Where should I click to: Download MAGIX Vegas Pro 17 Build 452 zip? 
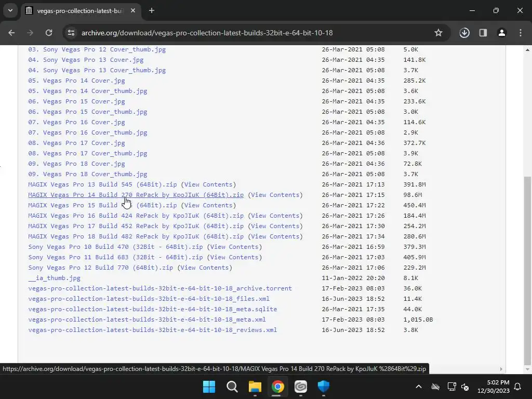click(136, 226)
